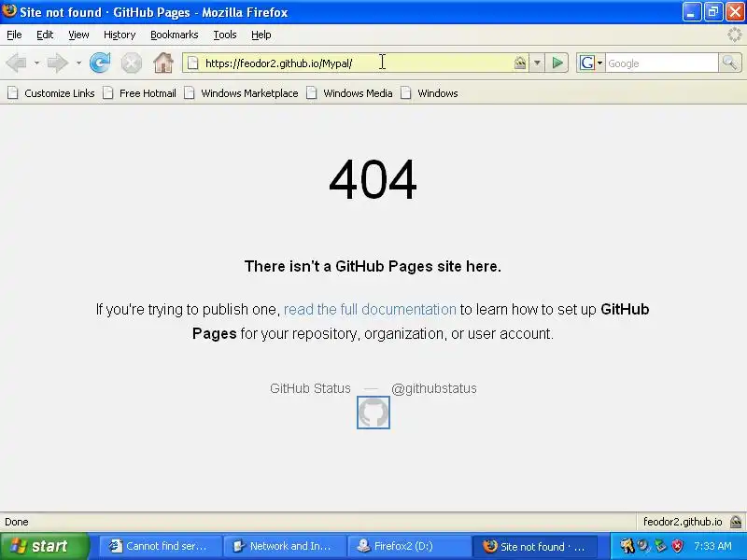This screenshot has height=560, width=747.
Task: Click the red security shield tray icon
Action: pyautogui.click(x=677, y=546)
